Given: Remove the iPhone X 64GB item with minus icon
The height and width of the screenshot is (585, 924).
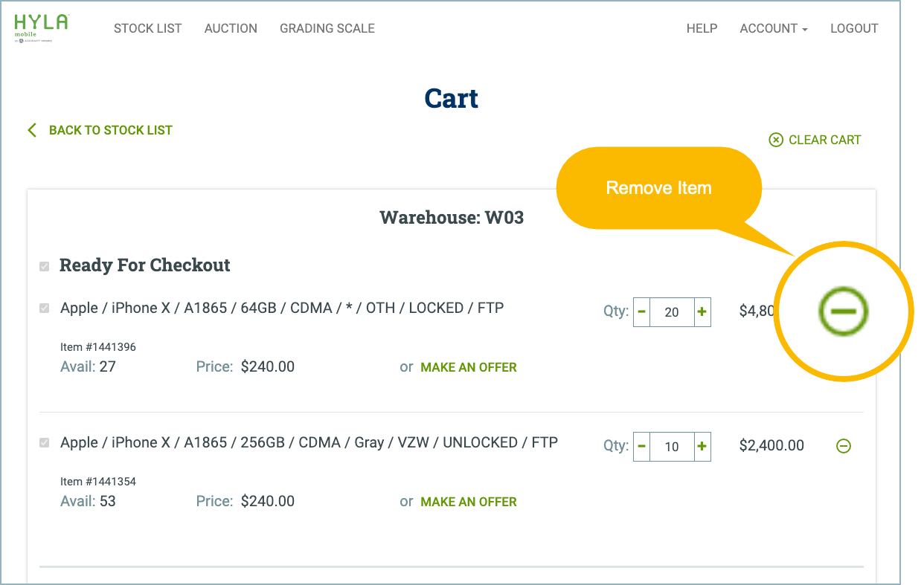Looking at the screenshot, I should coord(844,311).
